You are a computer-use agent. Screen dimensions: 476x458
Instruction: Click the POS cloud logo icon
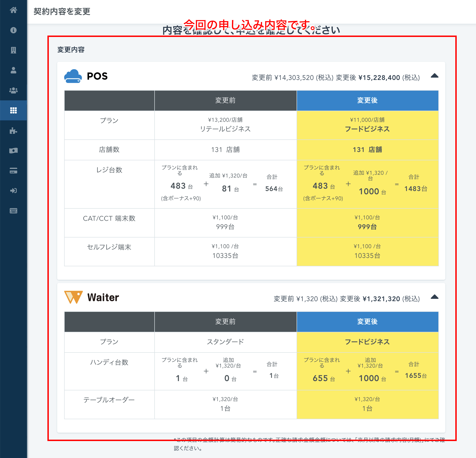(x=73, y=76)
